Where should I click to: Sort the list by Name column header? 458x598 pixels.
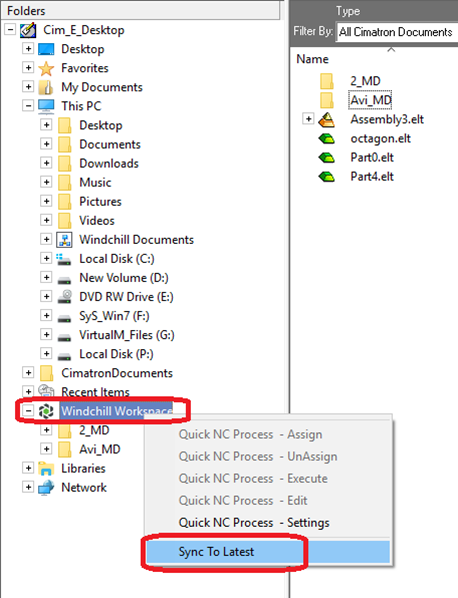coord(312,59)
